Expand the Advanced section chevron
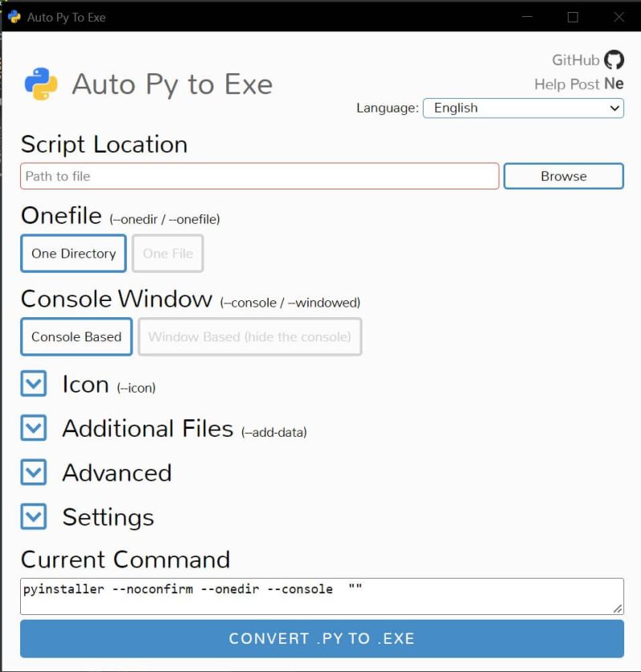The height and width of the screenshot is (672, 641). (x=34, y=472)
